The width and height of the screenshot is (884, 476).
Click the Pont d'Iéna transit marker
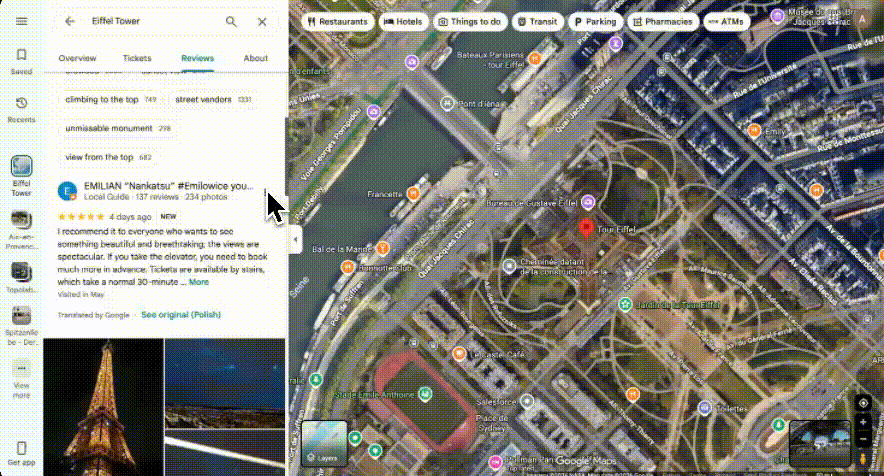(447, 104)
